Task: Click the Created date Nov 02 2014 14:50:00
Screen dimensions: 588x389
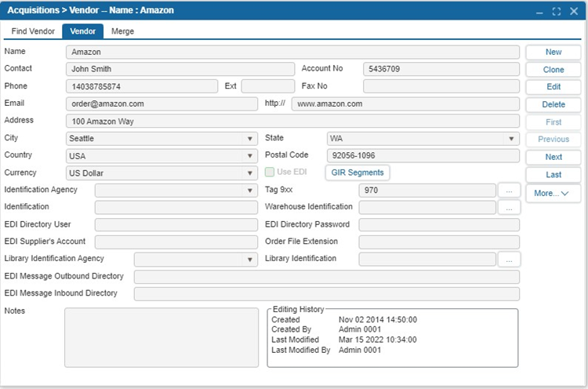Action: click(378, 320)
